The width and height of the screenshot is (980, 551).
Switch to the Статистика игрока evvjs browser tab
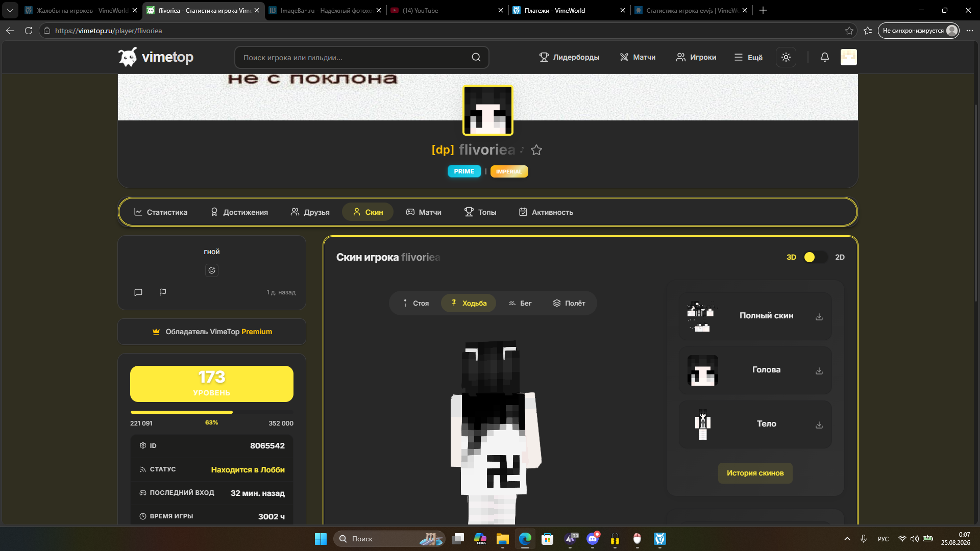coord(690,10)
